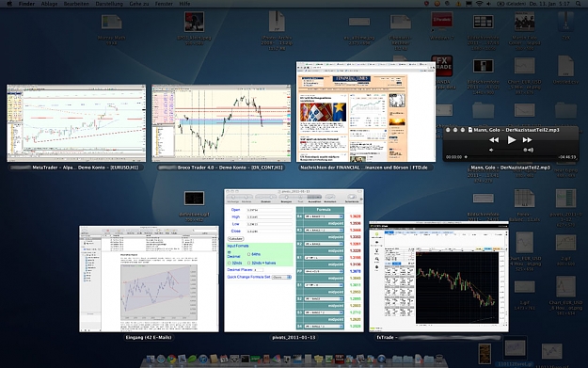Image resolution: width=588 pixels, height=368 pixels.
Task: Select the 32nds radio button in pivots
Action: (x=230, y=263)
